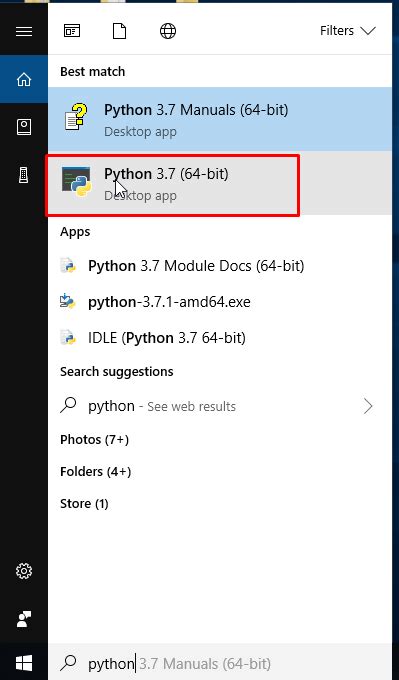The height and width of the screenshot is (680, 399).
Task: Click the IDLE file icon
Action: (x=68, y=337)
